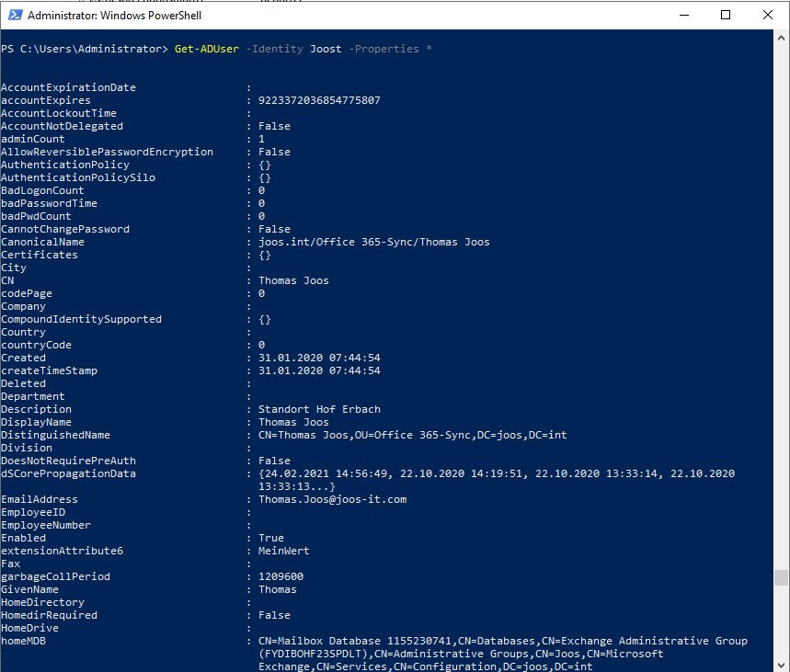This screenshot has width=790, height=672.
Task: Click the accountExpires value 9223372036854775807
Action: (x=319, y=100)
